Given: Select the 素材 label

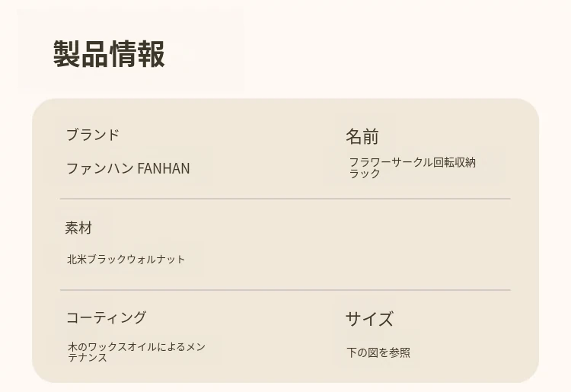Looking at the screenshot, I should pos(78,228).
